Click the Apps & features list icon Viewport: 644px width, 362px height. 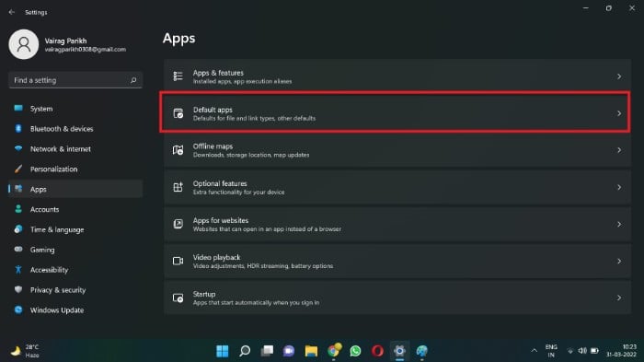[178, 76]
